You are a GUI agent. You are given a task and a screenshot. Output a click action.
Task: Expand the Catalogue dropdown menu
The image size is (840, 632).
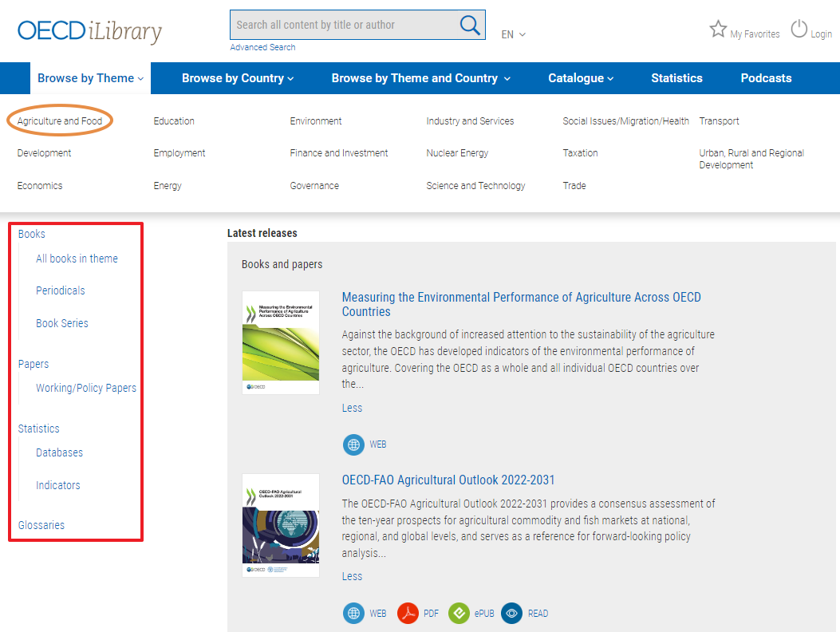coord(581,78)
